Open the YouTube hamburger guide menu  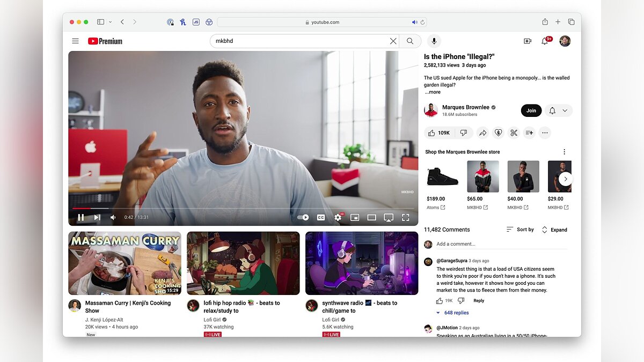coord(75,41)
